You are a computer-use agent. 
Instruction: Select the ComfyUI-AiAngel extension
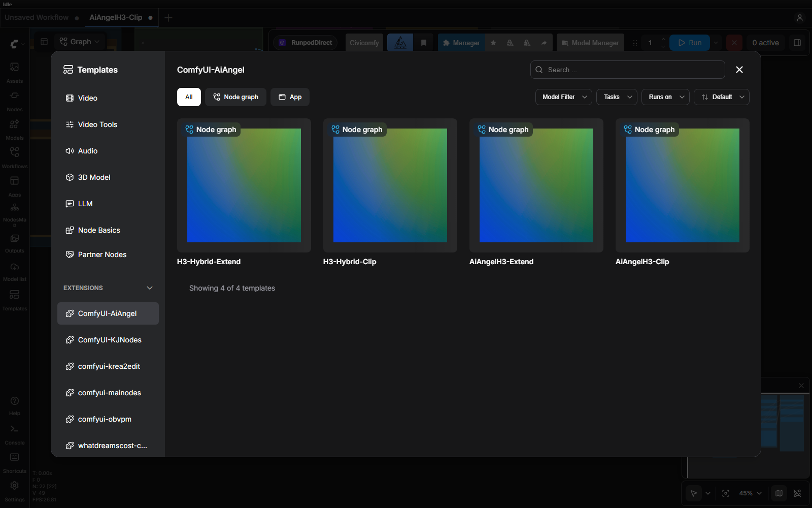[108, 313]
